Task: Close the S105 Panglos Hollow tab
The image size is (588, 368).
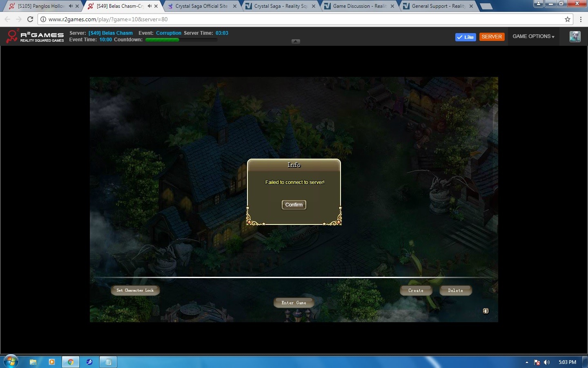Action: 77,6
